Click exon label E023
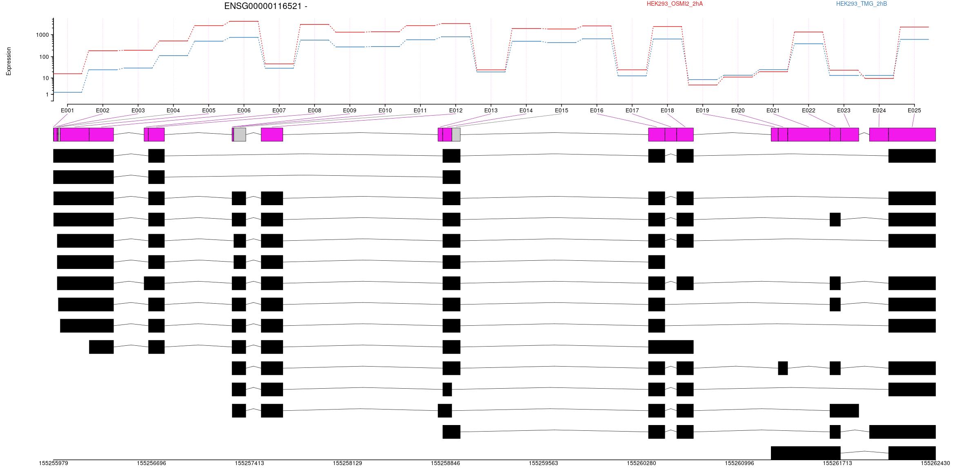 [x=844, y=110]
